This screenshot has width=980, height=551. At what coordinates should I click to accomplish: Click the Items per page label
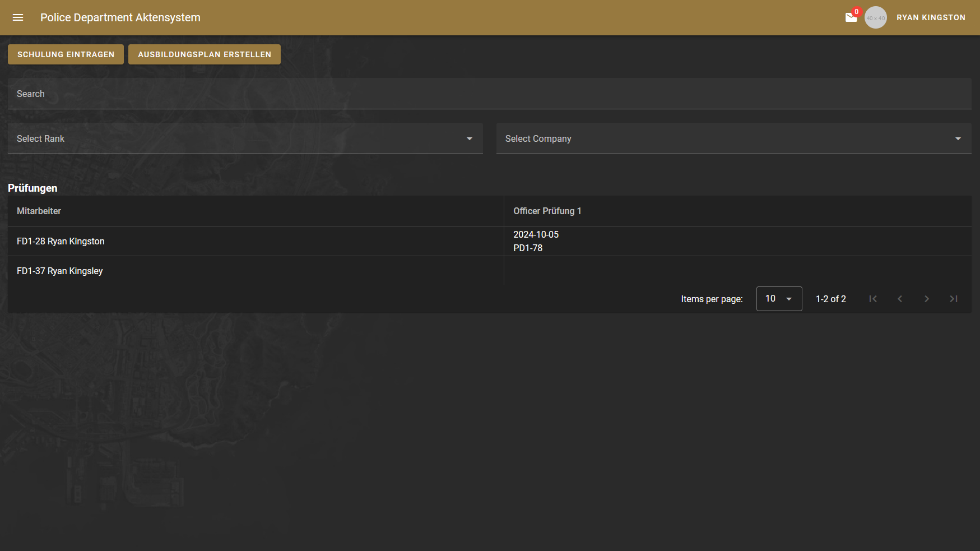coord(712,299)
